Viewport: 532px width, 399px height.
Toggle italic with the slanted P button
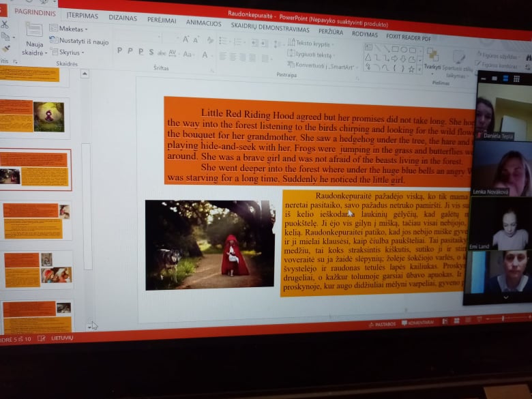(x=130, y=51)
